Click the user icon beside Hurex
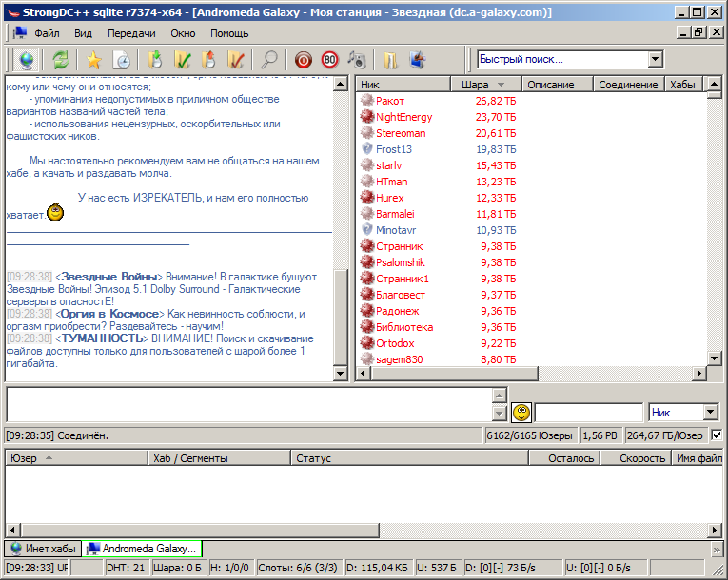The image size is (728, 580). coord(366,197)
